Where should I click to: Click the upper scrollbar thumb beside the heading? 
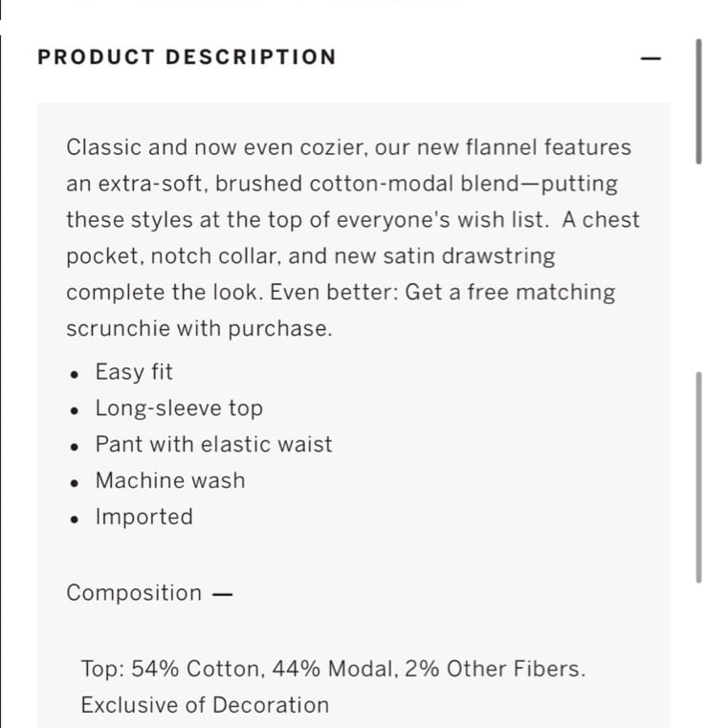[698, 101]
